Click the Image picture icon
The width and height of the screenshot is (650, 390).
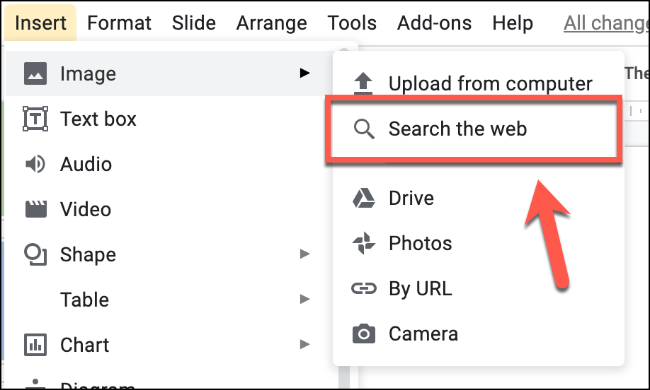pos(35,74)
